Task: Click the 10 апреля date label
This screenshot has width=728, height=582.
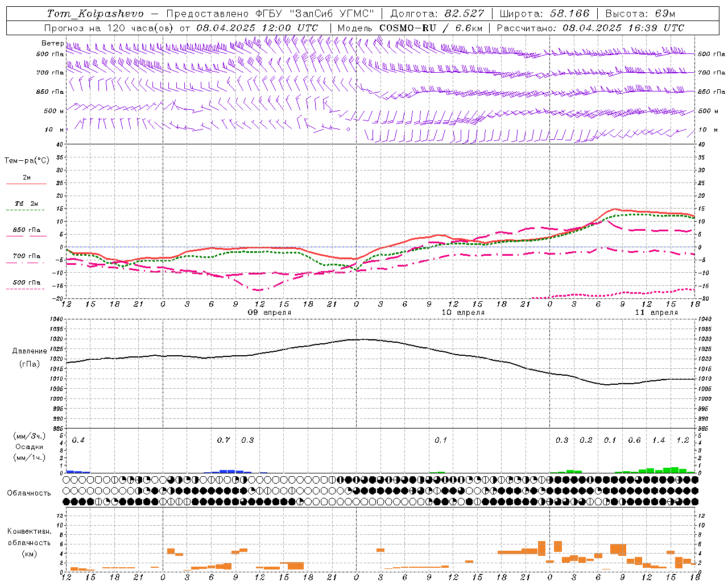Action: coord(463,313)
